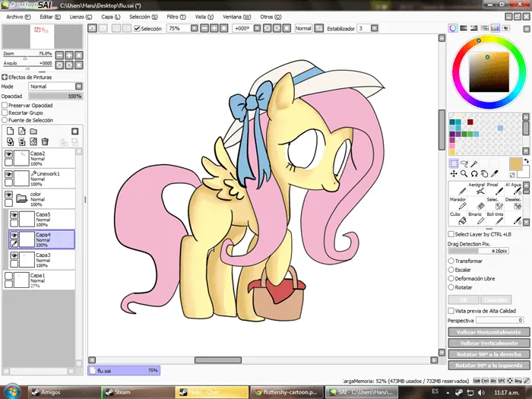Select the zoom magnifier tool
The image size is (532, 399).
(464, 174)
